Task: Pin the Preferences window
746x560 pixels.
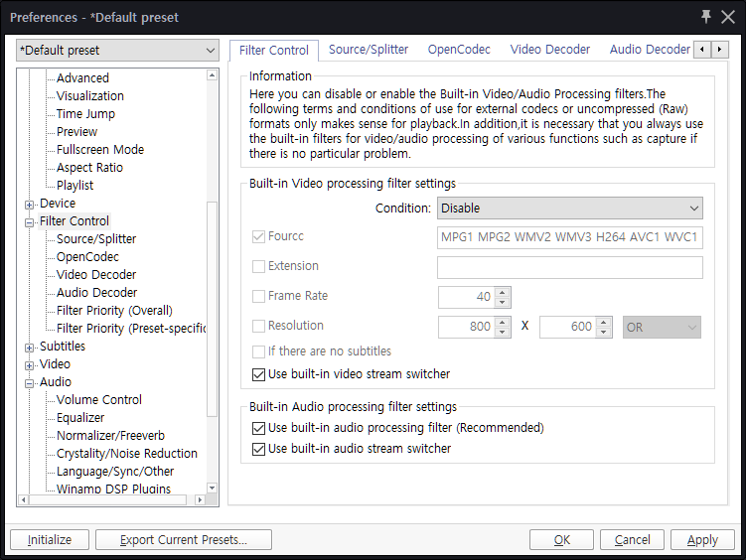Action: point(706,17)
